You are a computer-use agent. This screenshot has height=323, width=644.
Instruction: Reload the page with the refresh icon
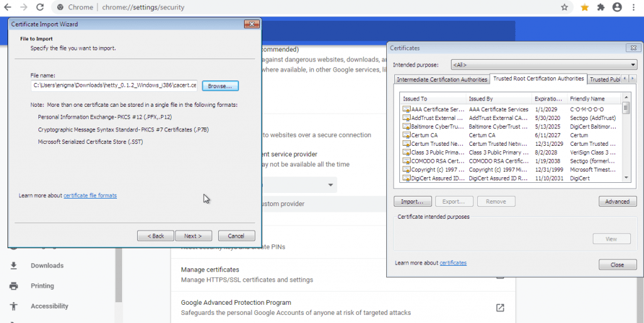click(x=40, y=7)
